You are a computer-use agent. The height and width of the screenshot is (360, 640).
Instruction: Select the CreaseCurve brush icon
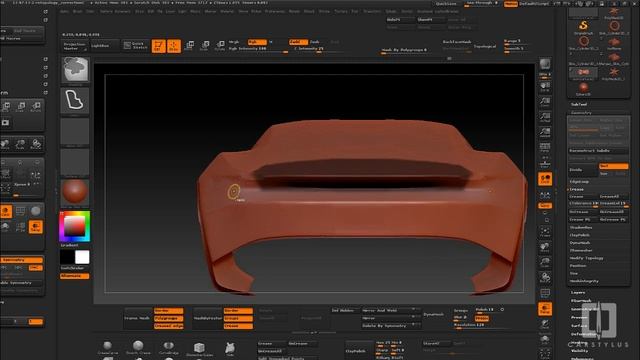(x=107, y=348)
